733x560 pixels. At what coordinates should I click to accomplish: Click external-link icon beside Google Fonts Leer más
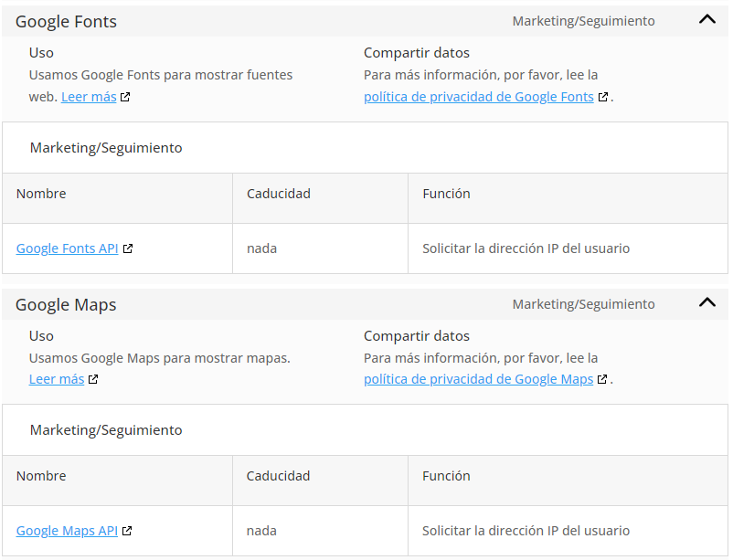(x=125, y=97)
